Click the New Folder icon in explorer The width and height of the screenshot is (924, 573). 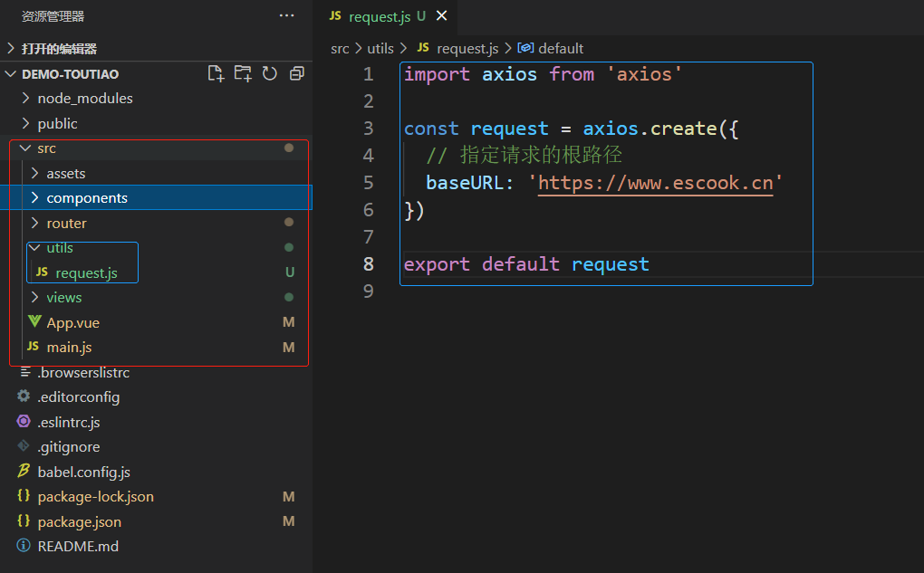point(243,73)
